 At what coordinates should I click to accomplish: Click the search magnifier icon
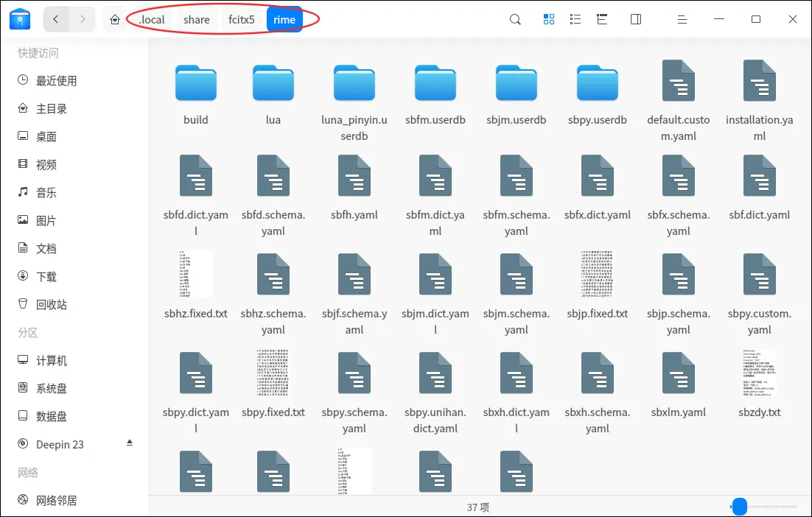pos(516,20)
